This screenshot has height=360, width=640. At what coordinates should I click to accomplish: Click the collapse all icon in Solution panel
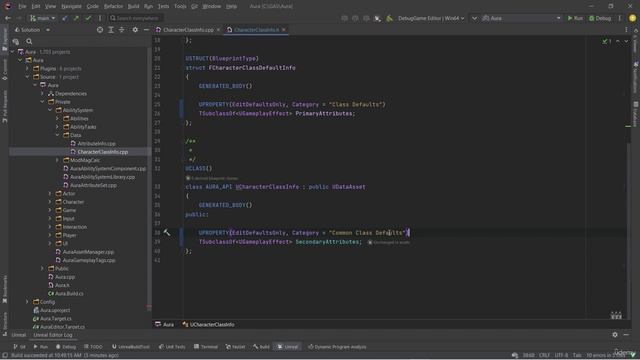[122, 30]
